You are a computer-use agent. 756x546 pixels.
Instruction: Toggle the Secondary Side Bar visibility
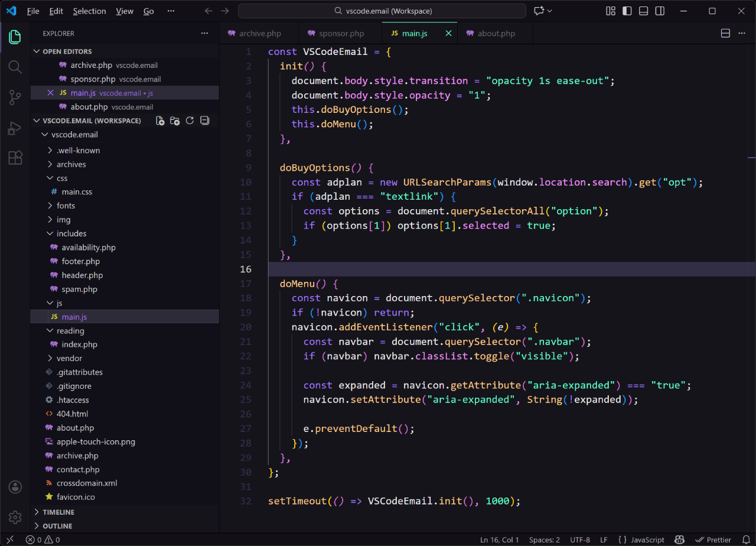click(660, 11)
